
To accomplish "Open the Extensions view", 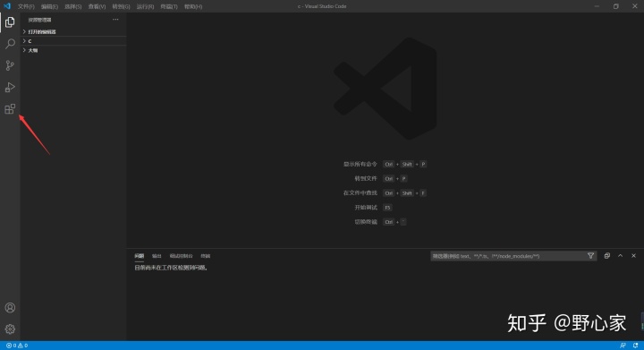I will 10,109.
